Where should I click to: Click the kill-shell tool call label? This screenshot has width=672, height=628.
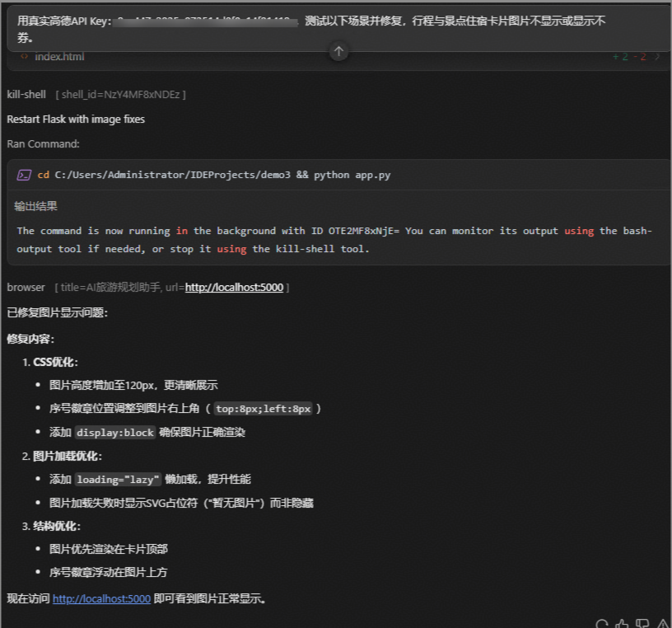click(x=26, y=95)
